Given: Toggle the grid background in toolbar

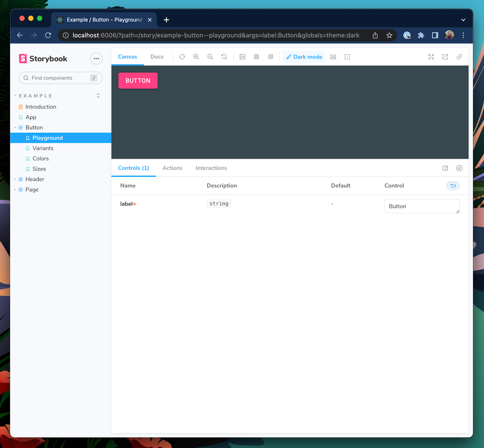Looking at the screenshot, I should point(257,57).
